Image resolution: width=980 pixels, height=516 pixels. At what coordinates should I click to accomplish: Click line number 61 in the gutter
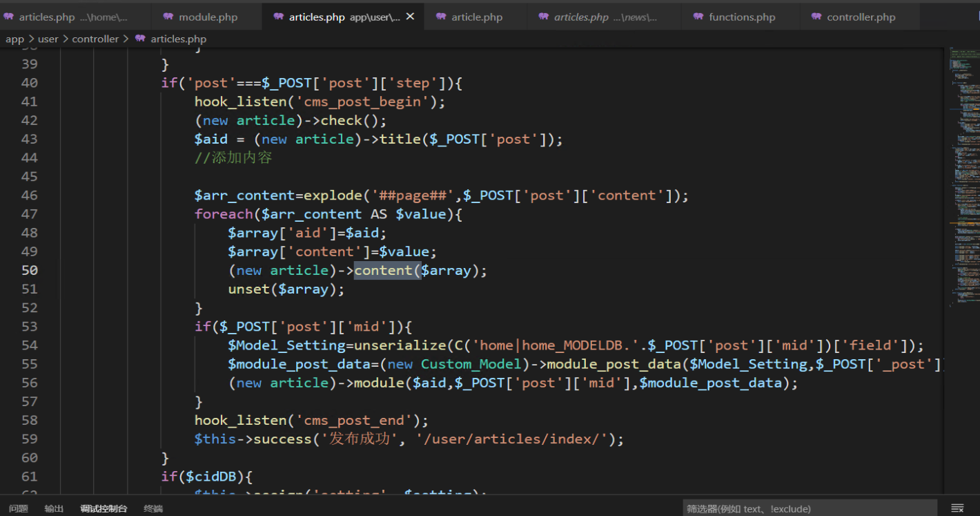(30, 476)
